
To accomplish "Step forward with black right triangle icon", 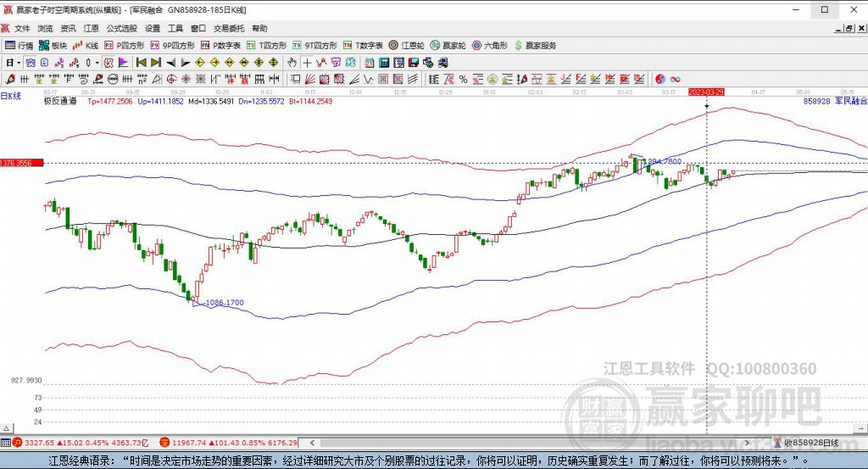I will 186,63.
